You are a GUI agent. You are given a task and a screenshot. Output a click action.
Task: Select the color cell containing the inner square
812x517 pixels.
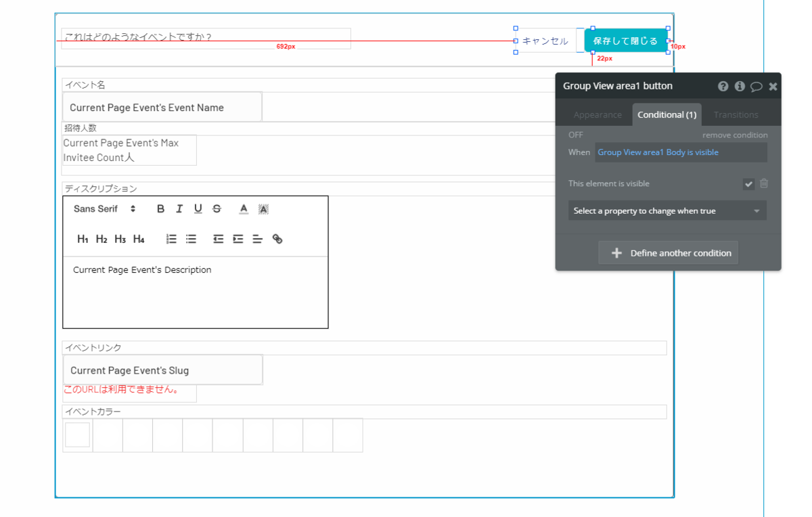point(77,435)
